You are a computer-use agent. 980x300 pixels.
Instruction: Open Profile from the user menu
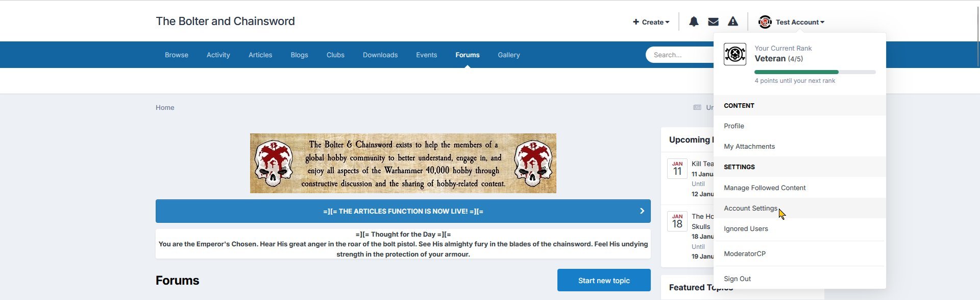click(734, 126)
